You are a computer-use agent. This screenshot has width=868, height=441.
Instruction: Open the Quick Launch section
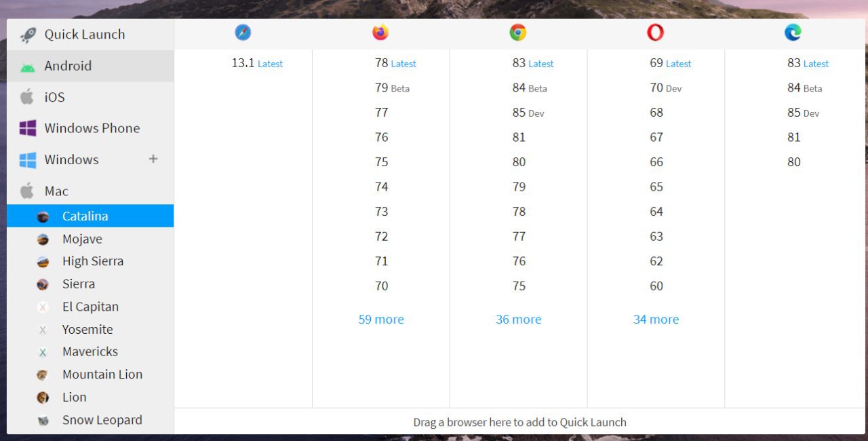(90, 35)
